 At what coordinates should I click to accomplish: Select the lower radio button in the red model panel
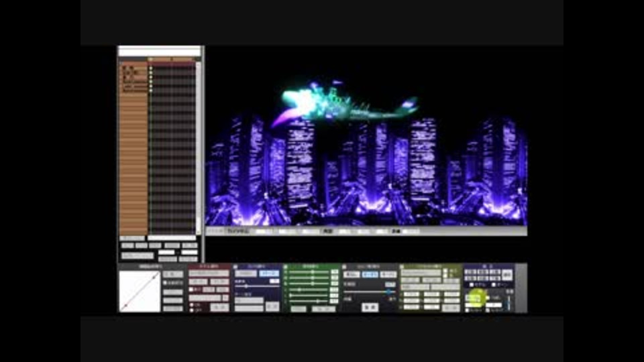(192, 310)
